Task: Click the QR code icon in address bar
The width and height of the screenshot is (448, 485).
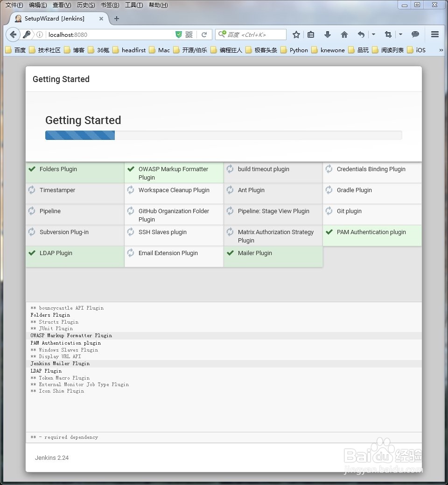Action: pos(189,35)
